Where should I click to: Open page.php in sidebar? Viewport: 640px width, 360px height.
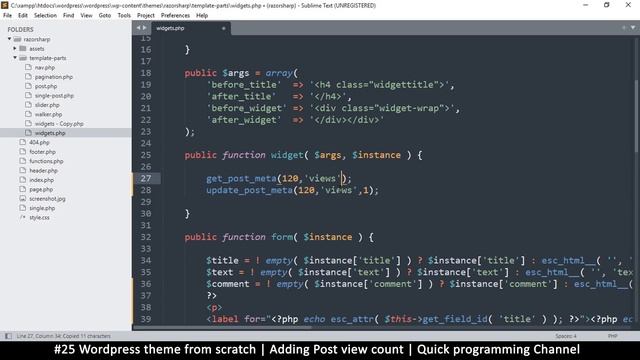[x=41, y=189]
